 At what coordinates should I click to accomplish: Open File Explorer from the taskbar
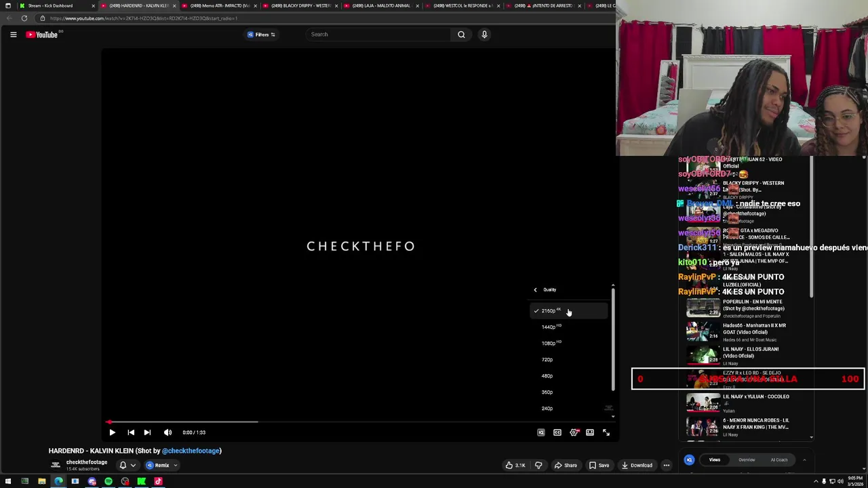[x=41, y=482]
